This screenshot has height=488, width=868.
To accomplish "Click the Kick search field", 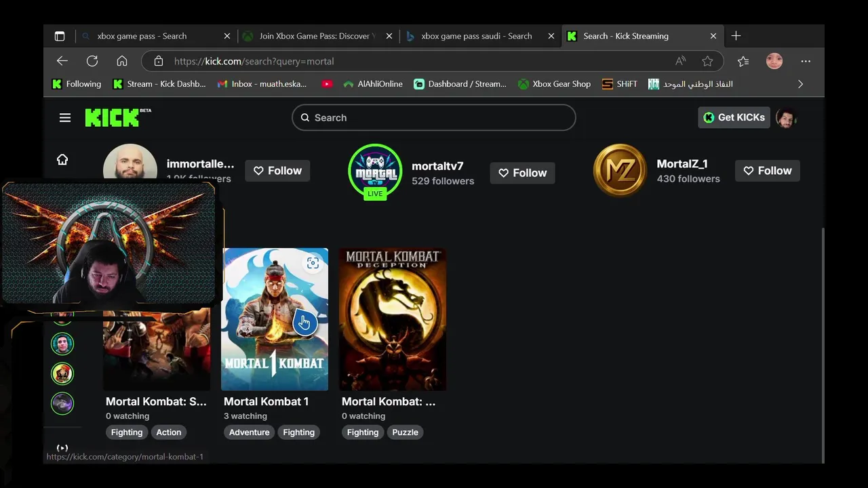I will click(x=434, y=118).
